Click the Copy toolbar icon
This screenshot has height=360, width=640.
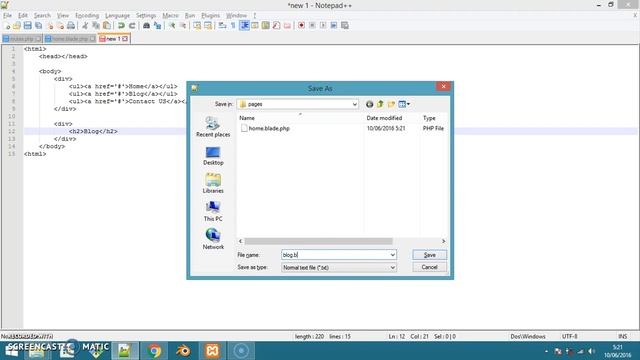click(96, 26)
